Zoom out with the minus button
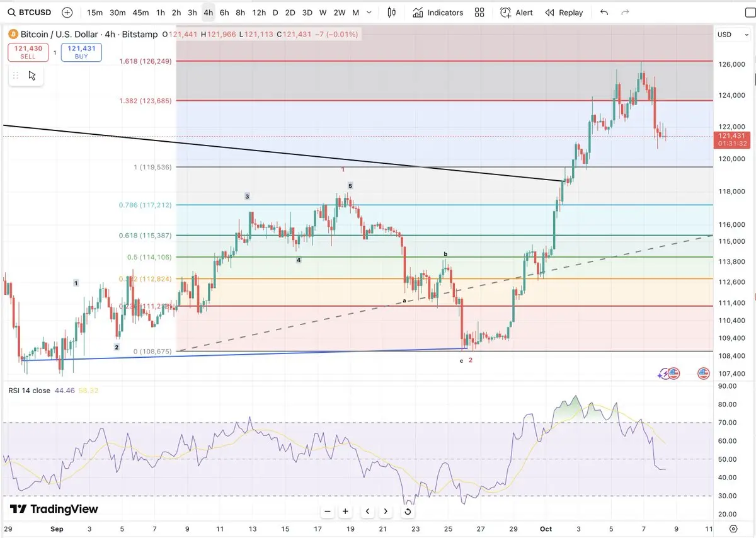 pyautogui.click(x=327, y=512)
